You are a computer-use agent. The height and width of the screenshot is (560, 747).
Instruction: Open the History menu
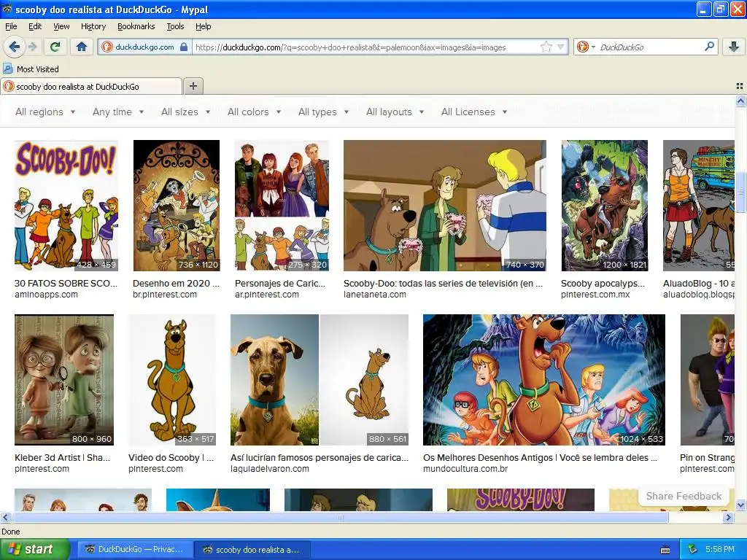[93, 26]
